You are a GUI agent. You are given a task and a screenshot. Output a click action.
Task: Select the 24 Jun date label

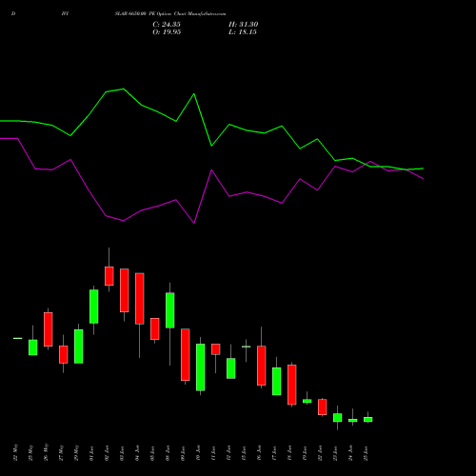point(350,453)
